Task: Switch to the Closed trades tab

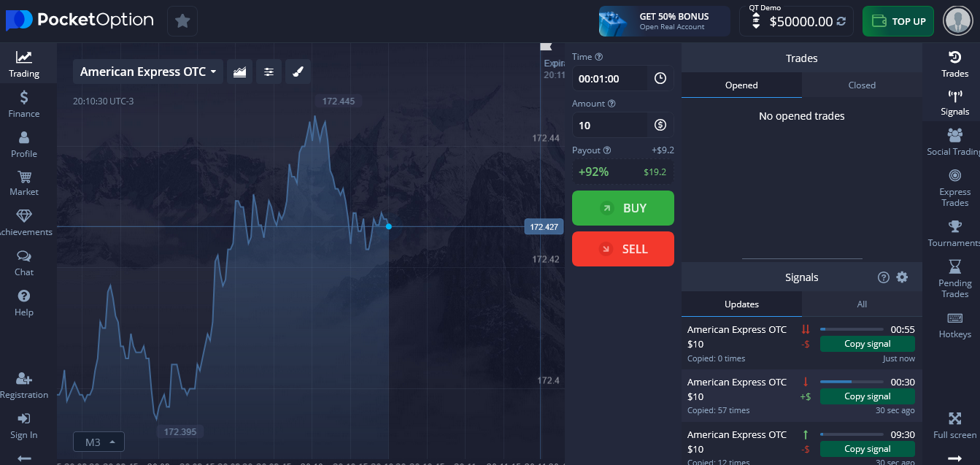Action: [862, 85]
